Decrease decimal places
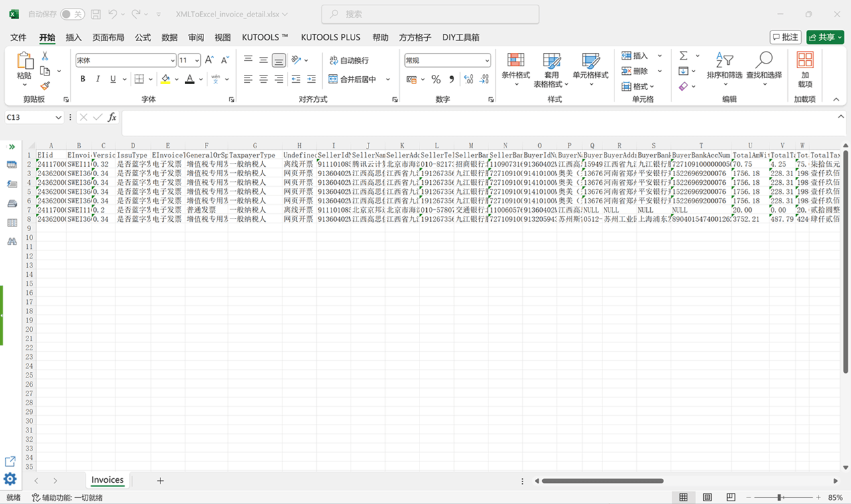Image resolution: width=851 pixels, height=504 pixels. [x=484, y=79]
